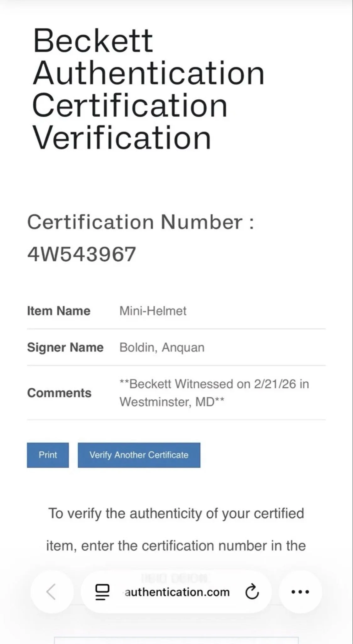353x644 pixels.
Task: Click the Mini-Helmet item value
Action: (x=153, y=311)
